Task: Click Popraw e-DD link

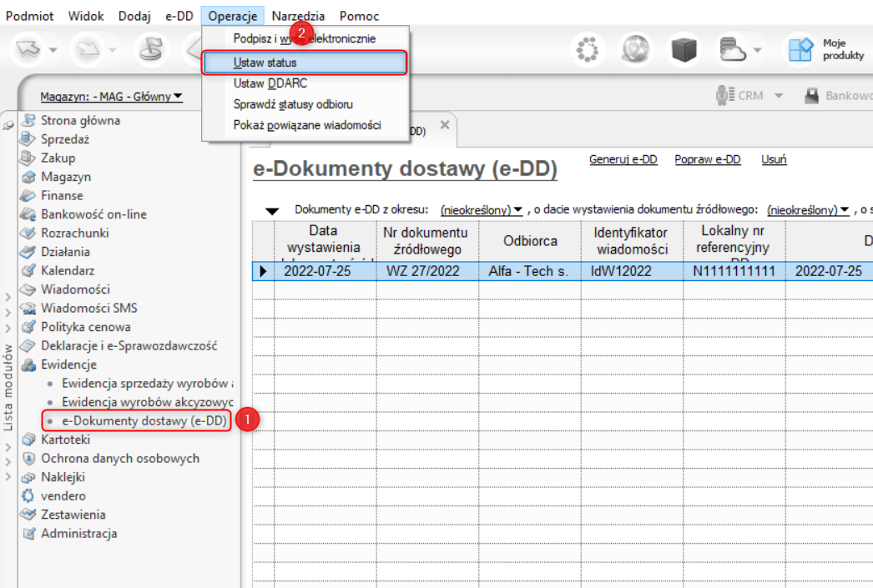Action: click(708, 159)
